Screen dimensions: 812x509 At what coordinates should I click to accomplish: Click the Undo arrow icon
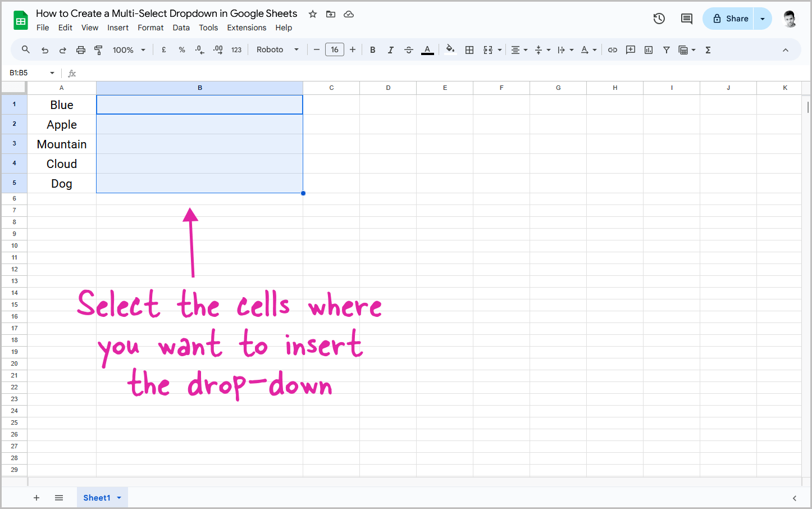coord(45,50)
